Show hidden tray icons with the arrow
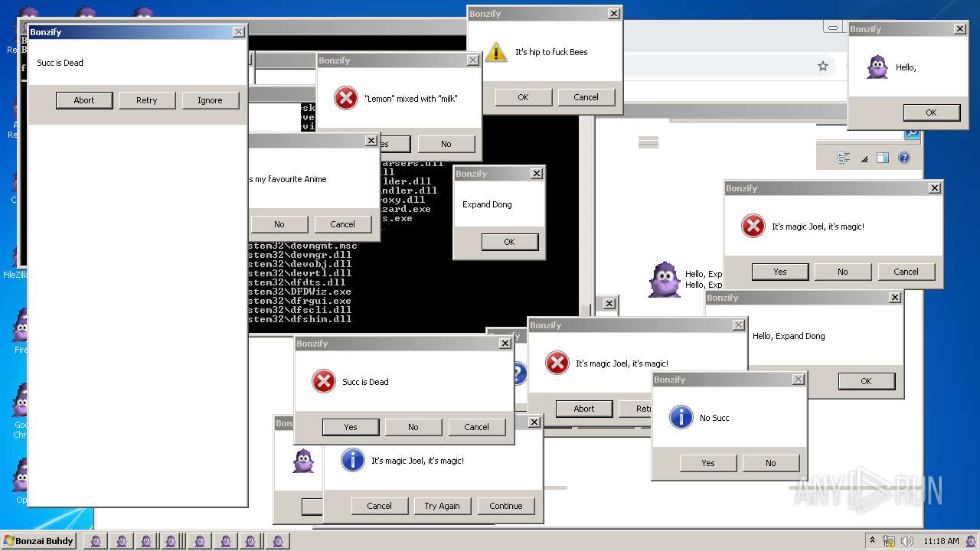Screen dimensions: 980x551 coord(872,540)
